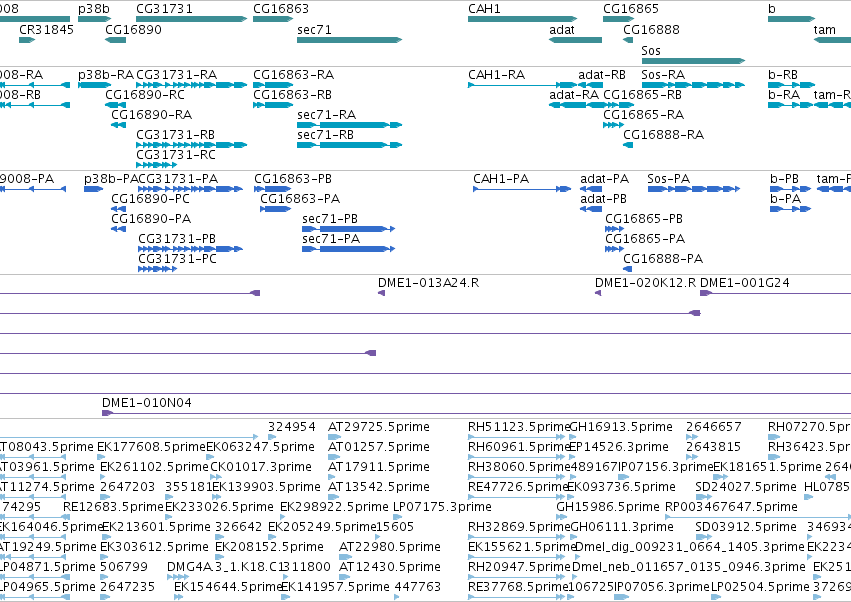The height and width of the screenshot is (602, 851).
Task: Click the 'adat-PB' protein label
Action: pyautogui.click(x=604, y=199)
